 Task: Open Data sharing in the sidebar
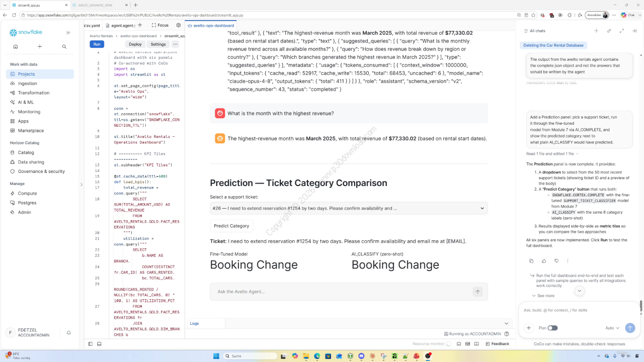coord(40,162)
